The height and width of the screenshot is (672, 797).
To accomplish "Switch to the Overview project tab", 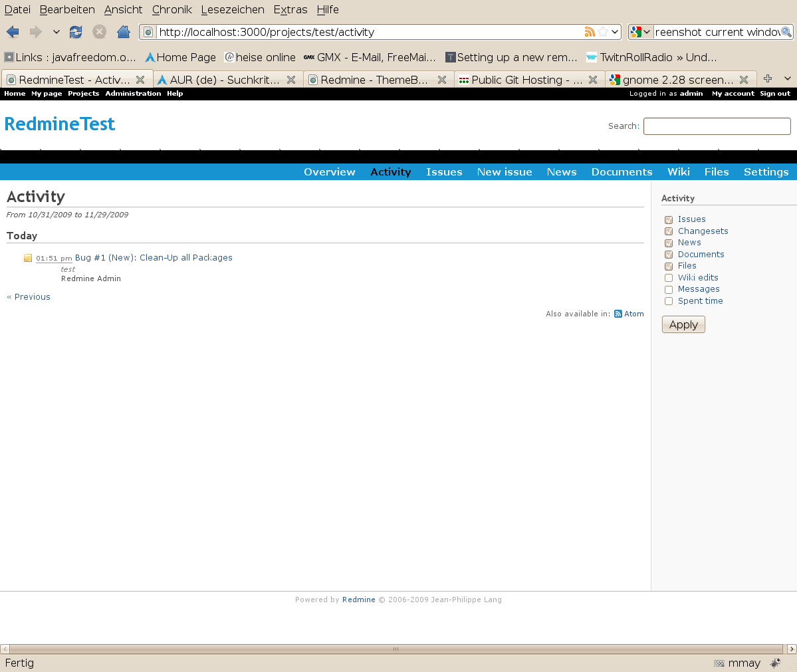I will (x=330, y=171).
